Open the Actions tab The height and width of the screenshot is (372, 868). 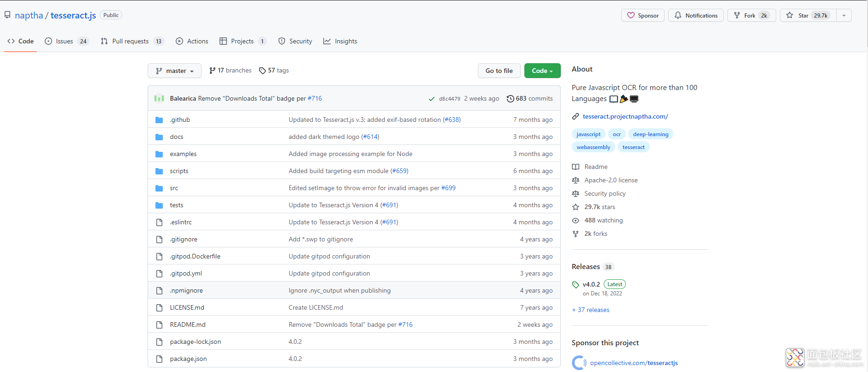pos(192,41)
